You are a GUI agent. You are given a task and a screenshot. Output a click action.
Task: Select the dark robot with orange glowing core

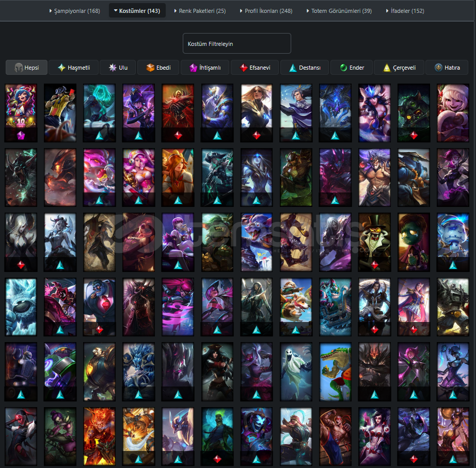pyautogui.click(x=100, y=372)
